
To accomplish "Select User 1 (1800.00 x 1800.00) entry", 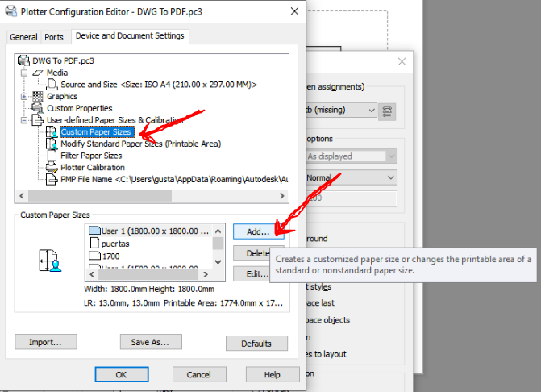I will point(155,231).
